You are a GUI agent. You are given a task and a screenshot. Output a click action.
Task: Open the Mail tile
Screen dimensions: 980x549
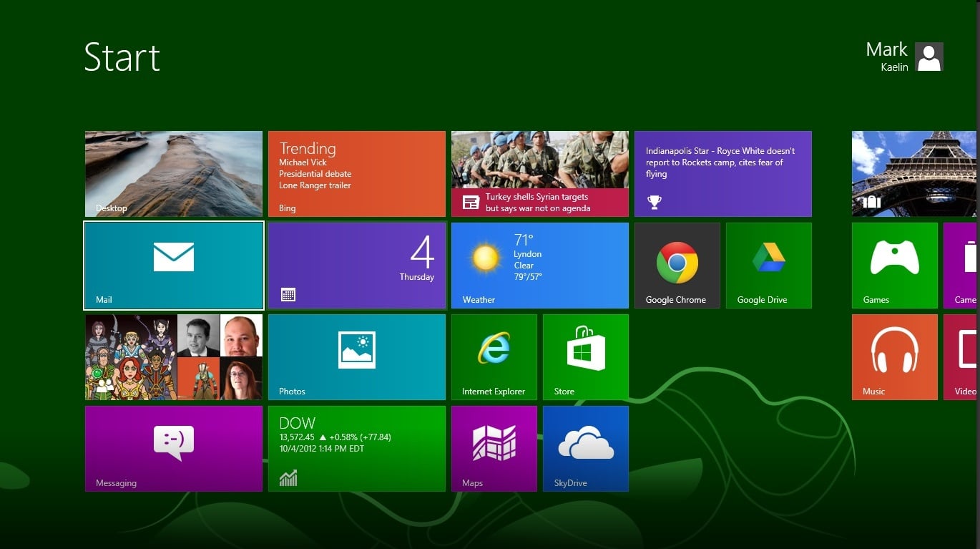point(174,266)
